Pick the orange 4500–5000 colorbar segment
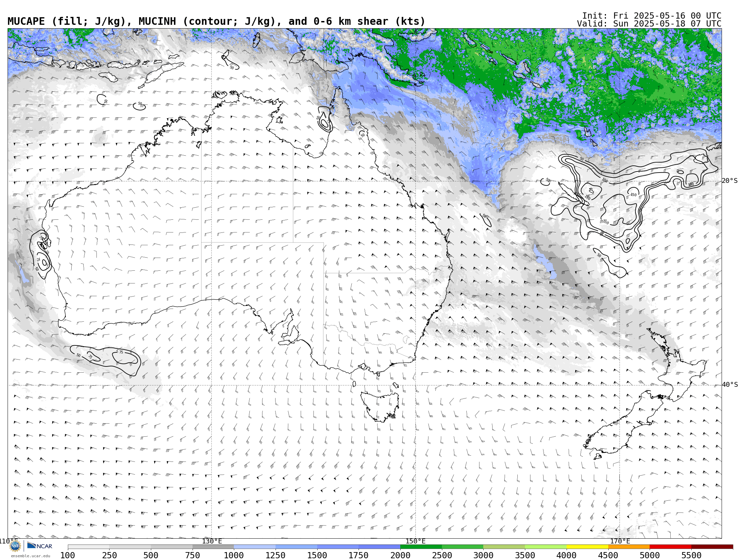Image resolution: width=744 pixels, height=560 pixels. coord(629,547)
